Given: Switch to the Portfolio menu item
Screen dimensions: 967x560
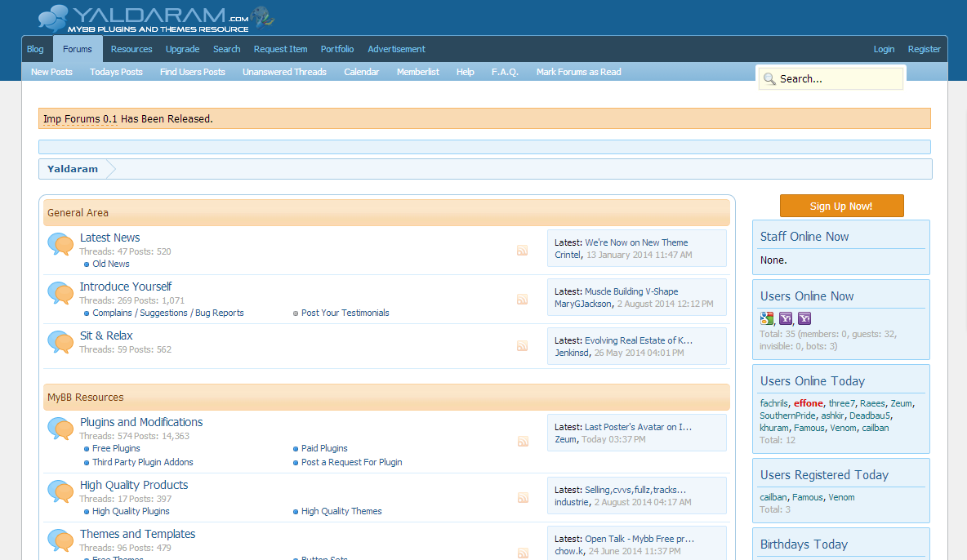Looking at the screenshot, I should click(337, 49).
